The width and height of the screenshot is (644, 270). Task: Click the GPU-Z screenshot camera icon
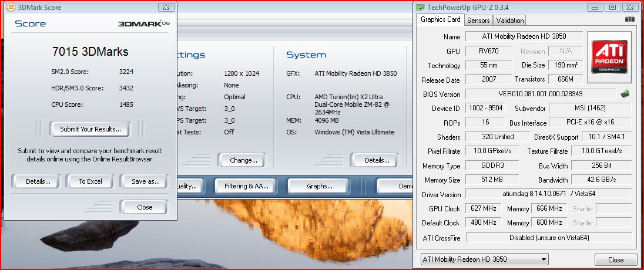tap(629, 19)
